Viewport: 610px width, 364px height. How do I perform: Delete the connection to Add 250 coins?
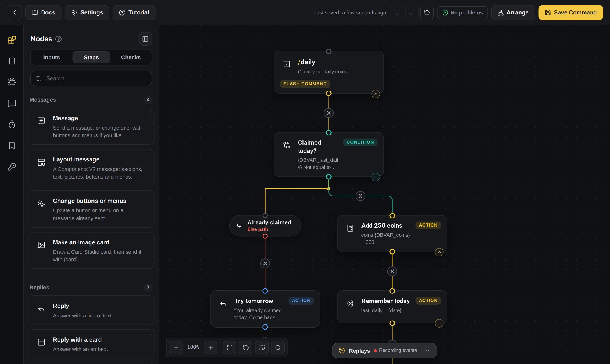(360, 196)
